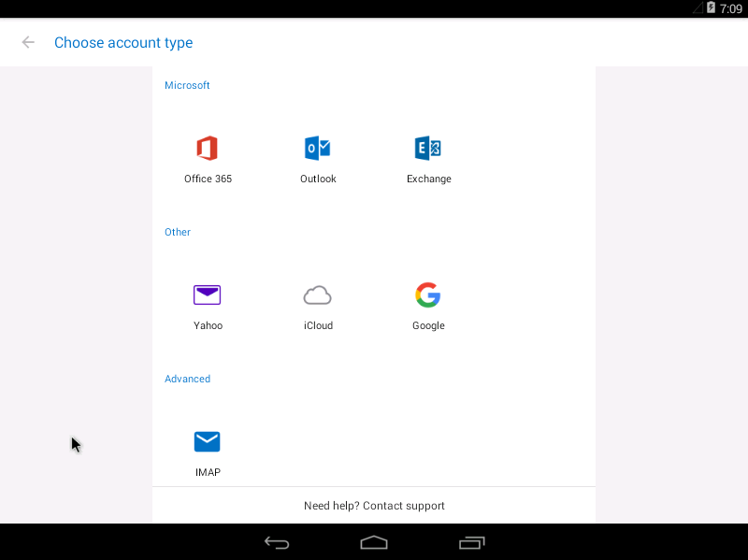This screenshot has height=560, width=748.
Task: Pick the Exchange account icon
Action: 428,148
